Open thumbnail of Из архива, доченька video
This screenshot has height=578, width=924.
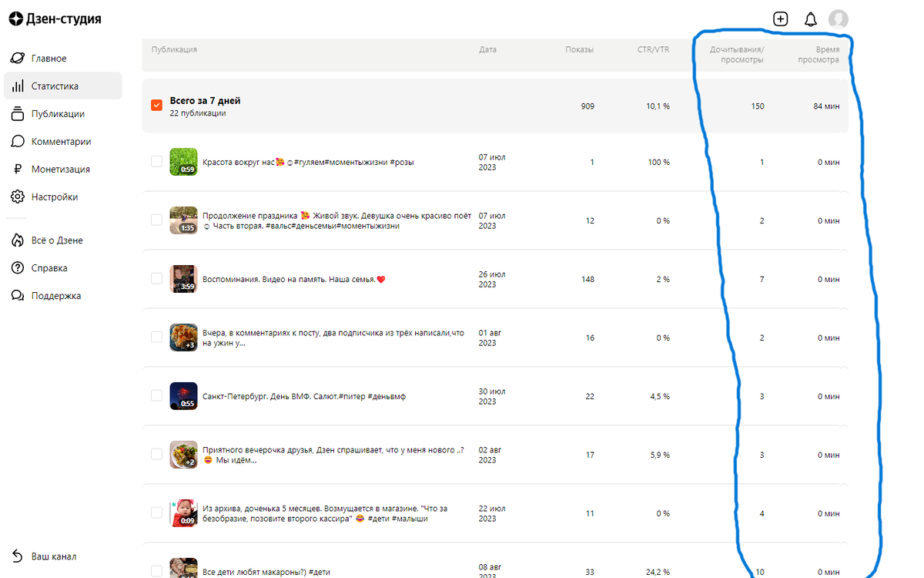pos(183,513)
